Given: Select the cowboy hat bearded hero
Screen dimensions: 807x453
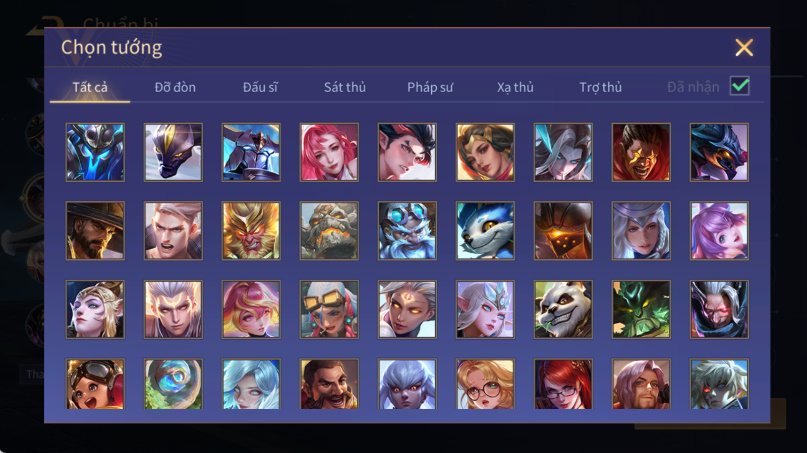Looking at the screenshot, I should (95, 231).
